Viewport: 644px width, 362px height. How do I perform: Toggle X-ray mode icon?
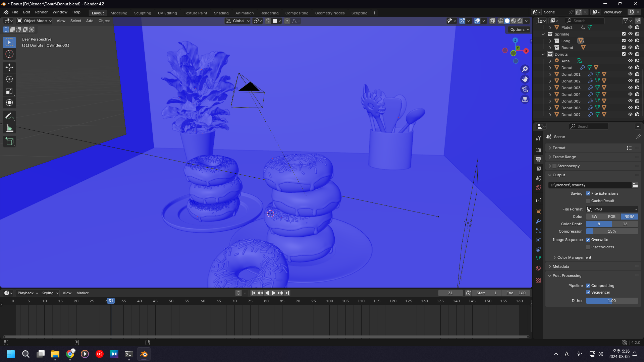pos(492,21)
